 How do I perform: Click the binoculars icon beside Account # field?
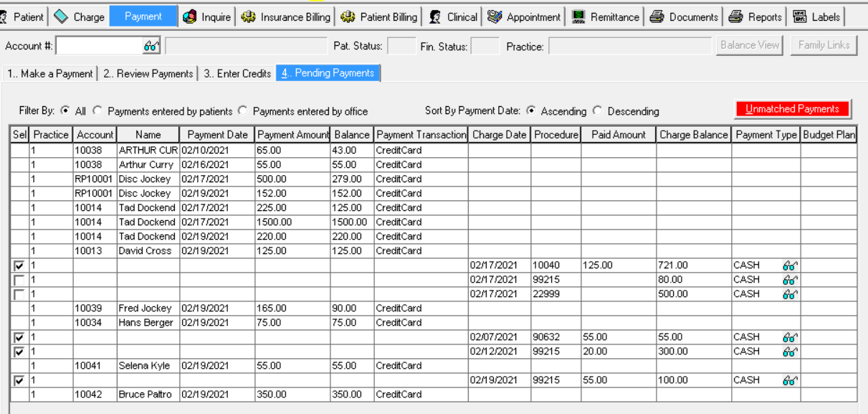151,46
